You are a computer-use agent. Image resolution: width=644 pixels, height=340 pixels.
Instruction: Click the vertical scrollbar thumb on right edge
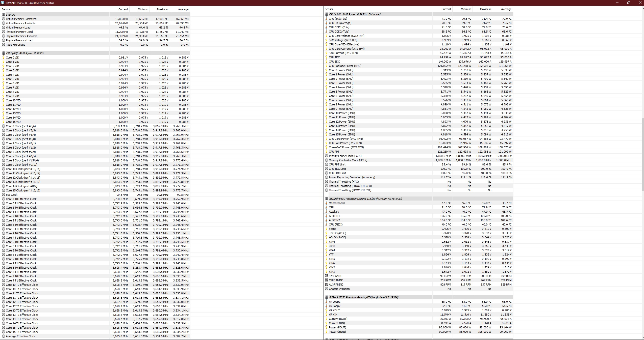642,154
